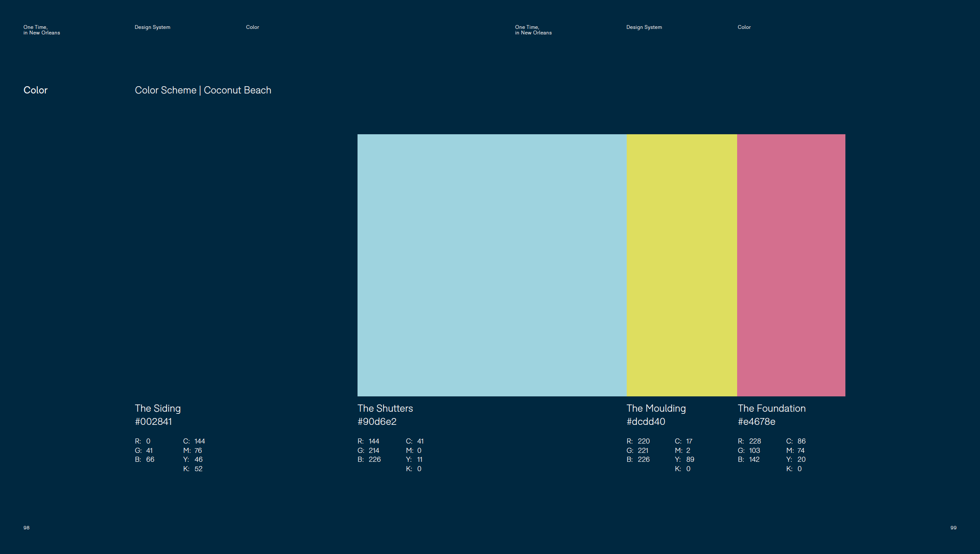Viewport: 980px width, 554px height.
Task: Click page number 98
Action: pos(26,528)
